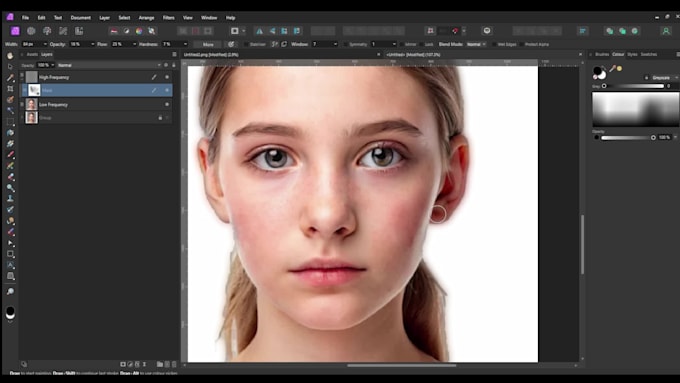Hide the High Frequency layer
Screen dimensions: 680x383
click(x=167, y=77)
